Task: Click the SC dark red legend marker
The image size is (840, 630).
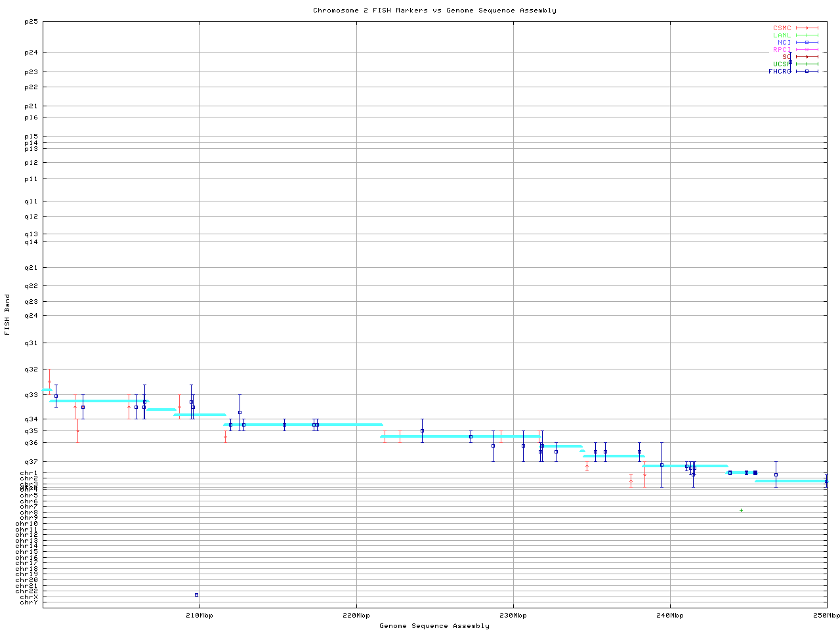Action: [x=807, y=57]
